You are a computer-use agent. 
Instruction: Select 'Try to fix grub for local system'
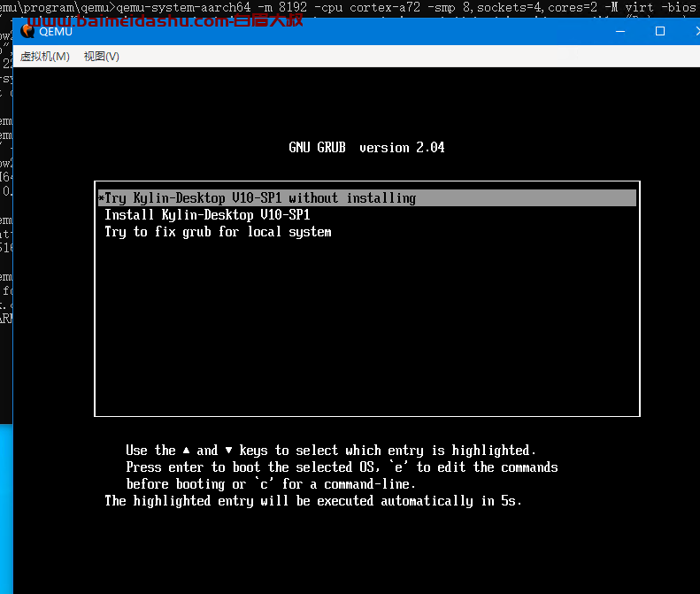[x=218, y=232]
